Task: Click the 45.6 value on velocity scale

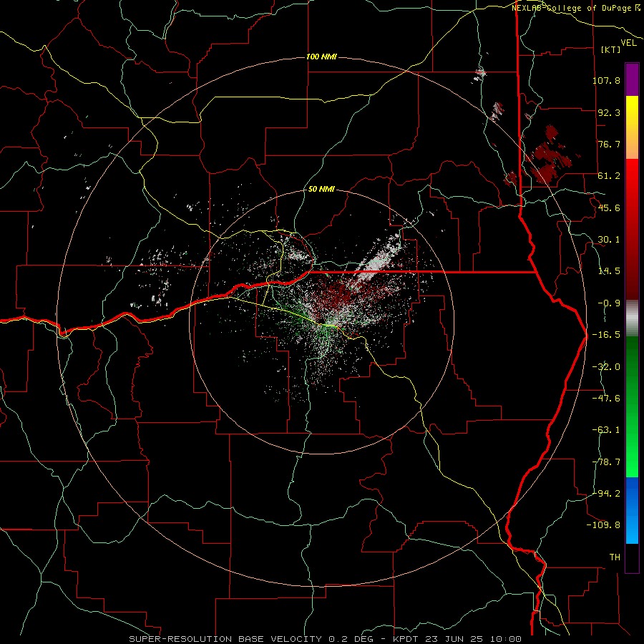Action: (609, 208)
